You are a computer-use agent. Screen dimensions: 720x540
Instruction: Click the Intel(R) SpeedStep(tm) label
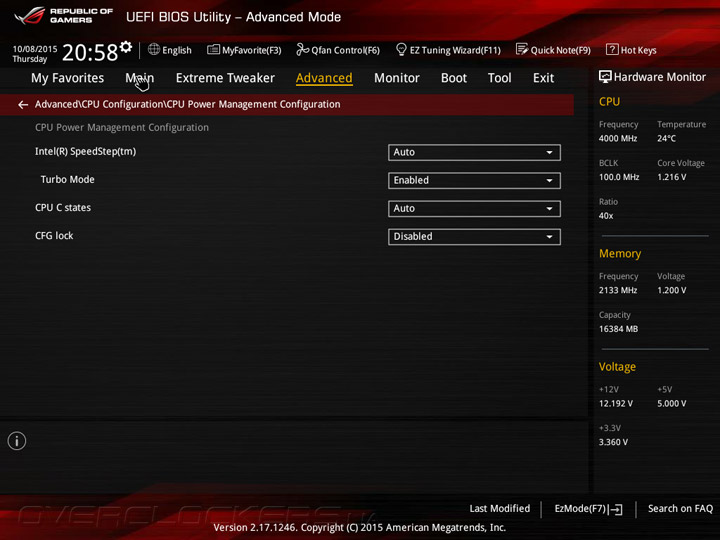[x=85, y=152]
